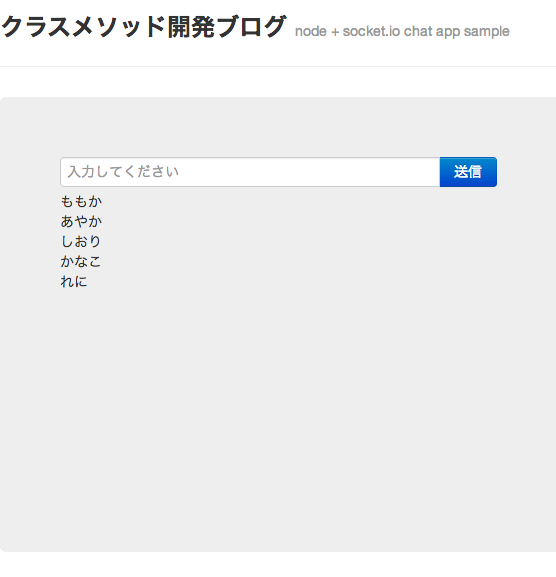
Task: Click the horizontal divider below the header
Action: coord(278,67)
